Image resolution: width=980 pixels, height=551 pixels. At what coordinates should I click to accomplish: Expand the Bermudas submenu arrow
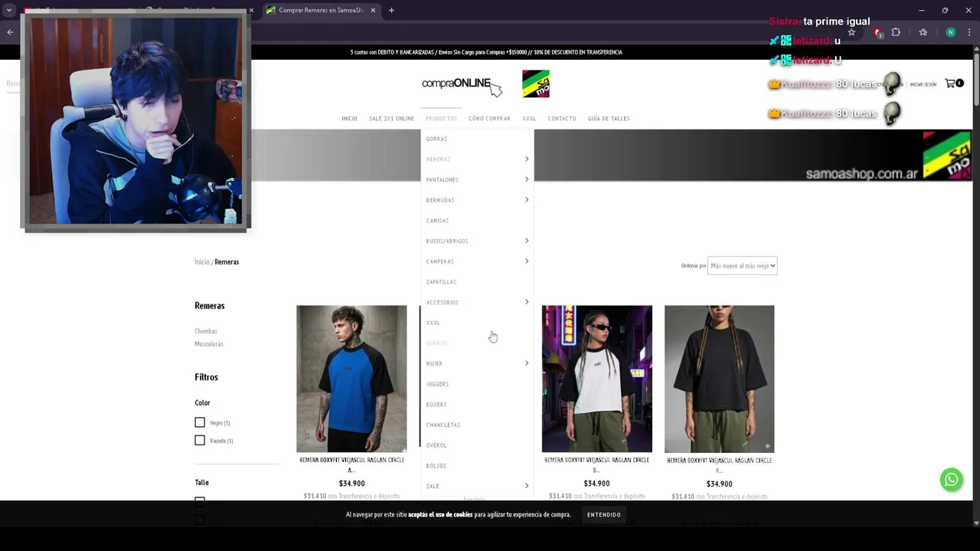coord(527,200)
